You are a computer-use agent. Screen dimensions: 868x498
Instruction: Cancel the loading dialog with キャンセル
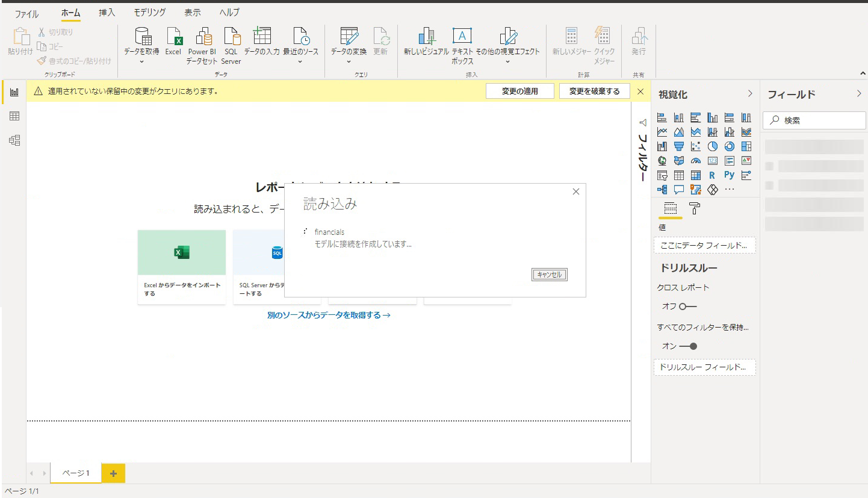pyautogui.click(x=550, y=275)
